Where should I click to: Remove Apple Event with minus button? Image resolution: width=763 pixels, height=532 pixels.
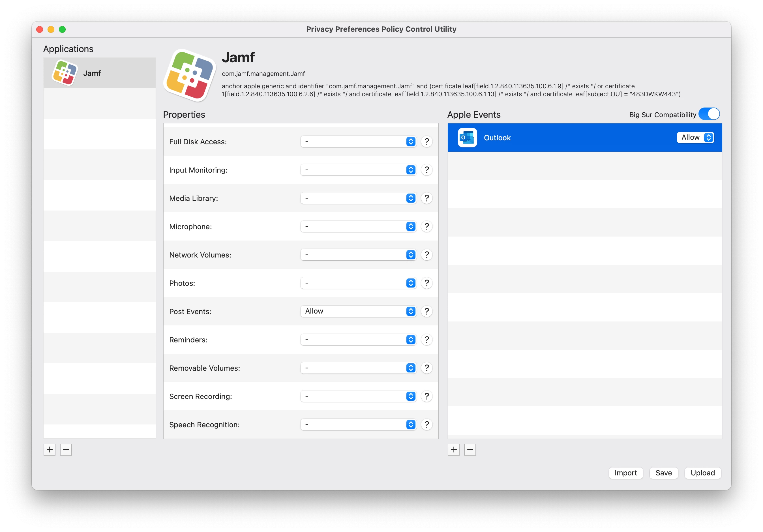[x=470, y=450]
